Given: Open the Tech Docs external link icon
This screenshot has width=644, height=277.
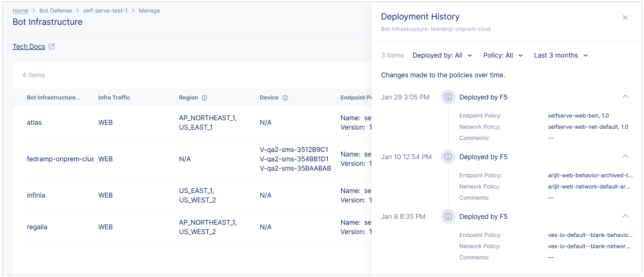Looking at the screenshot, I should tap(52, 46).
